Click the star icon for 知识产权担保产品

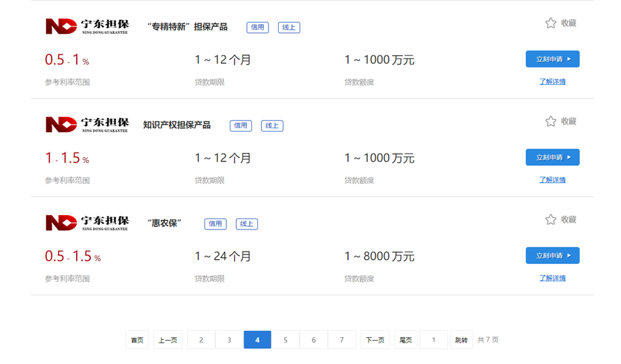[551, 121]
